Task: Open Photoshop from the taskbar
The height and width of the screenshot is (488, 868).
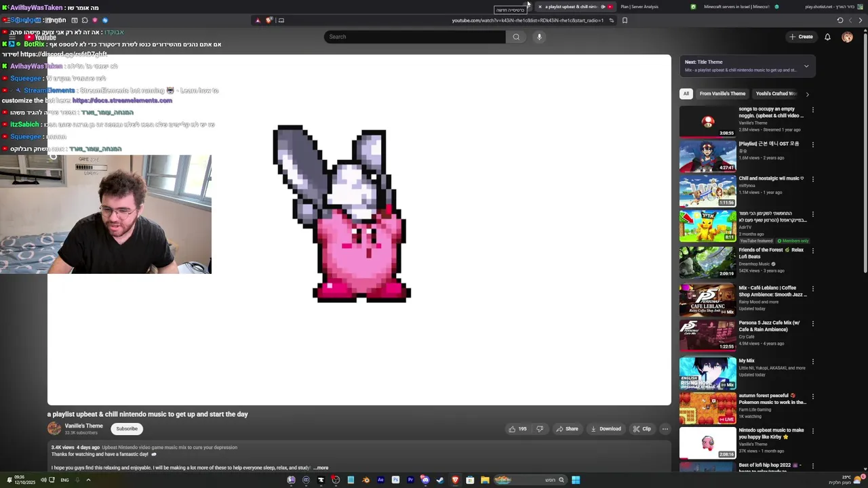Action: click(395, 480)
